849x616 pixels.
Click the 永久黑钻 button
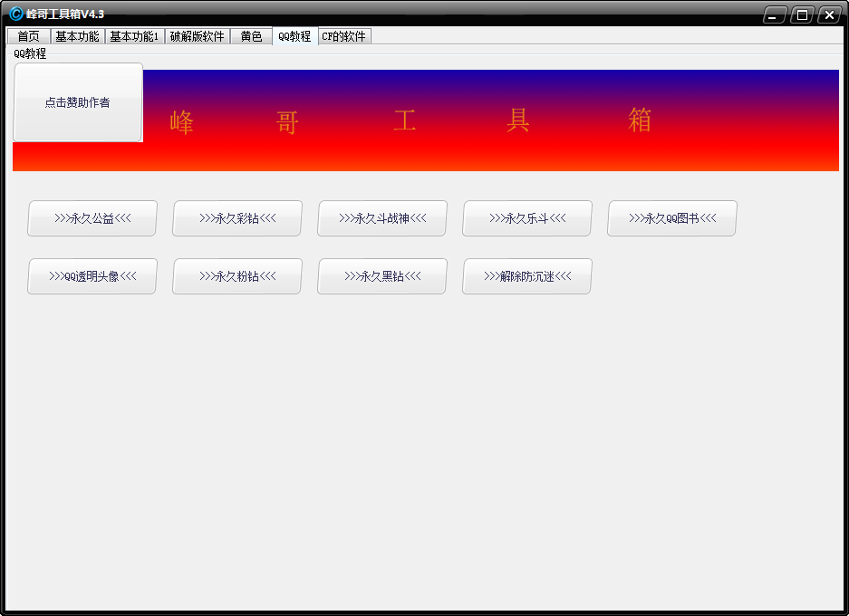[x=382, y=276]
